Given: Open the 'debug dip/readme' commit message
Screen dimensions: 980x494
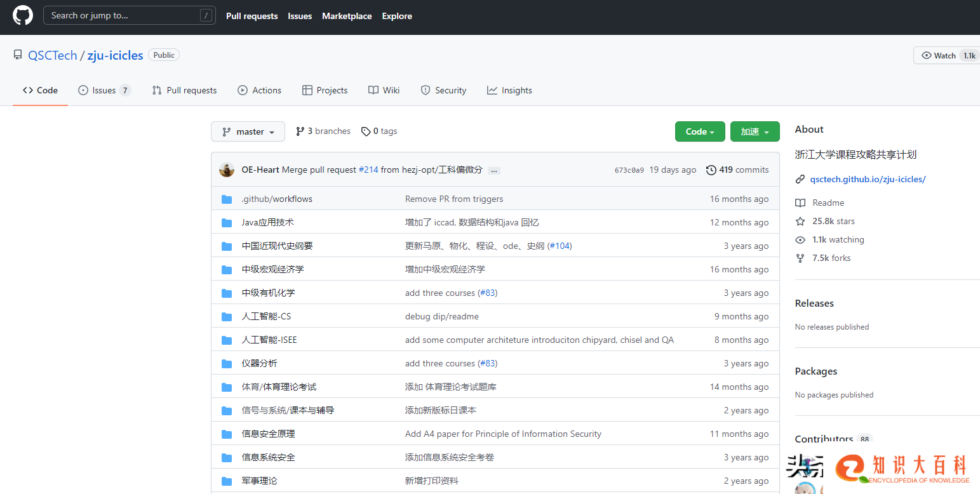Looking at the screenshot, I should [442, 316].
